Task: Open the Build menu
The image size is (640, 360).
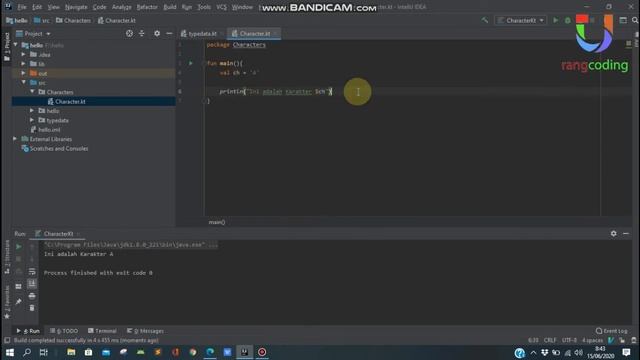Action: pos(170,7)
